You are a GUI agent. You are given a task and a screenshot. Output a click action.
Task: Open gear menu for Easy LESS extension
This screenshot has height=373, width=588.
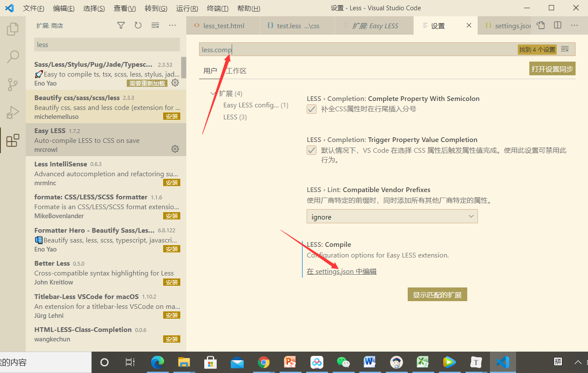(x=175, y=149)
